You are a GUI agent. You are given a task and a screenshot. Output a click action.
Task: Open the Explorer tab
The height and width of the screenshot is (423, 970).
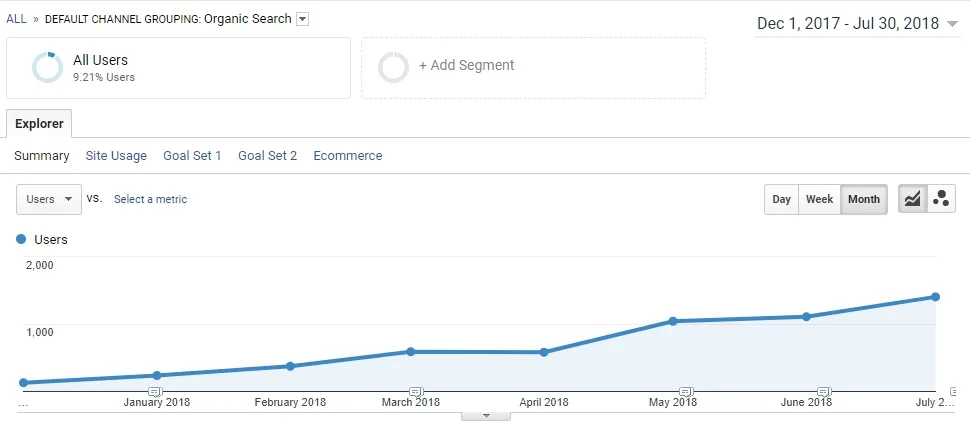click(39, 124)
